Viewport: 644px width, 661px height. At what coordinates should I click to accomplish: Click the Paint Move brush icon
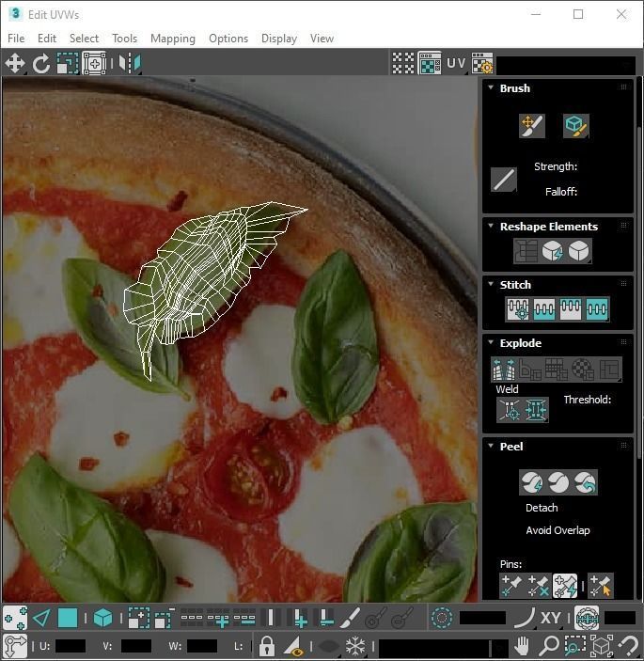(x=532, y=126)
